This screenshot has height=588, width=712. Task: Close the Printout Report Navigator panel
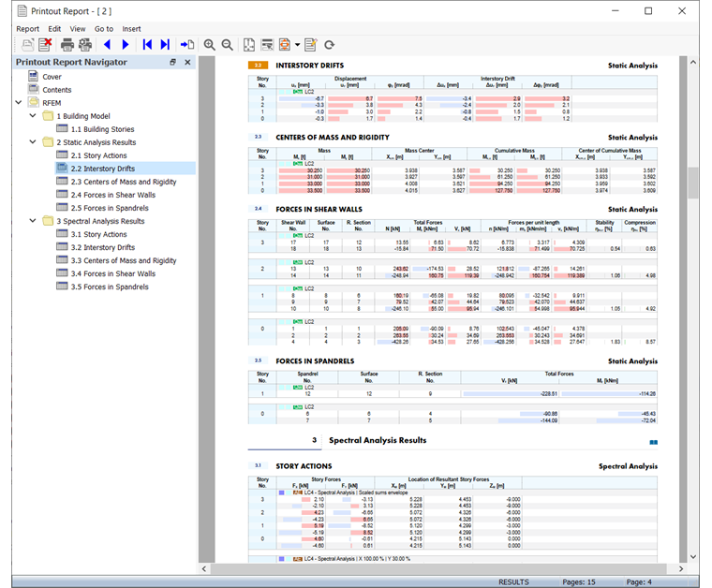point(187,62)
